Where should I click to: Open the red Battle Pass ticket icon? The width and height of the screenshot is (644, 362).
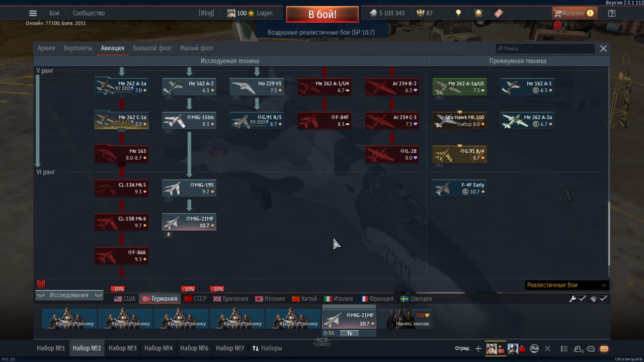click(x=498, y=14)
